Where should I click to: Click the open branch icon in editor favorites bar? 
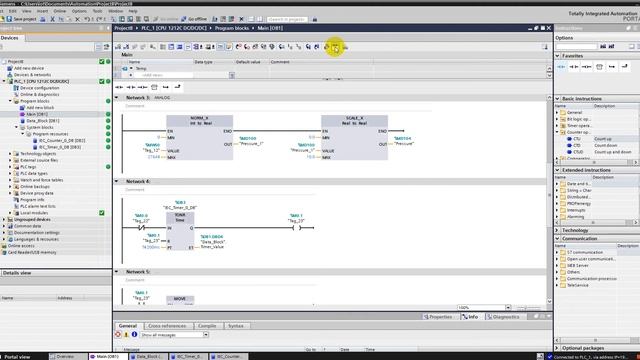(165, 87)
